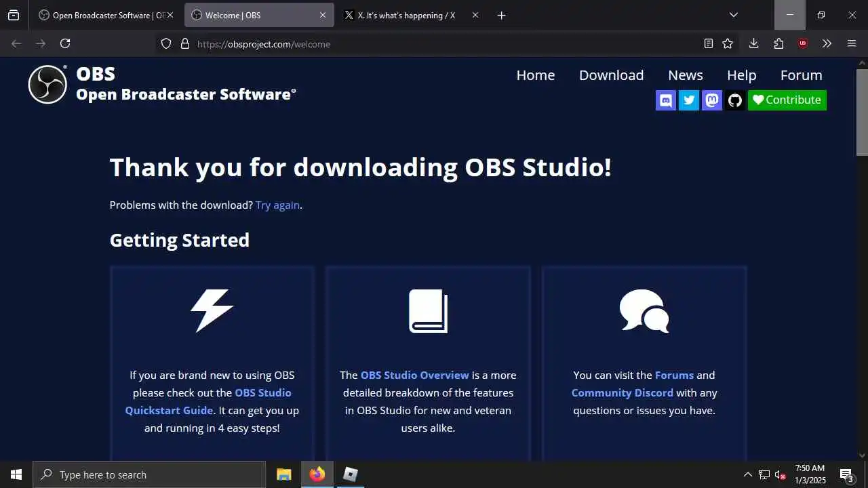Click the network tray icon
Image resolution: width=868 pixels, height=488 pixels.
point(764,474)
